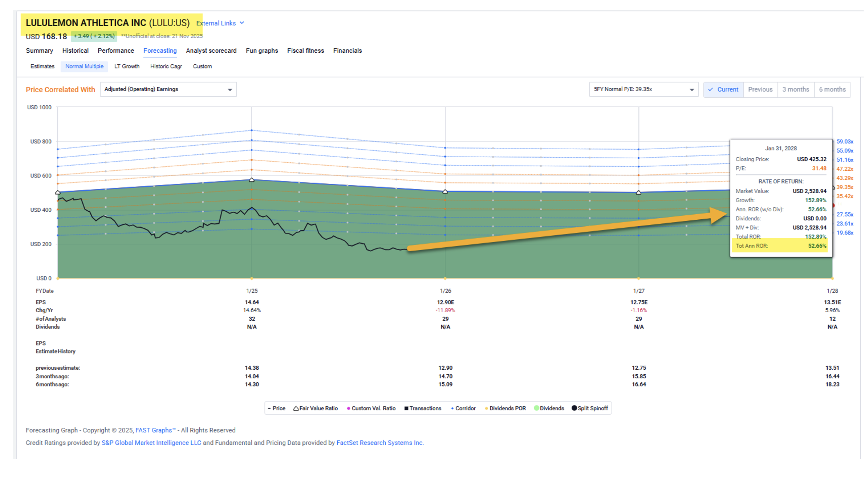Select the LT Growth sub-tab
The height and width of the screenshot is (477, 868).
click(127, 66)
